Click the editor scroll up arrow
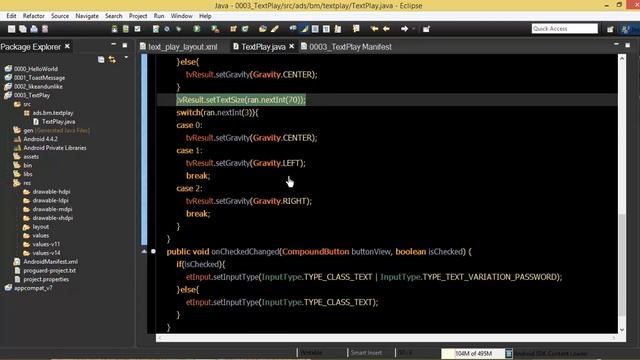This screenshot has height=360, width=640. tap(622, 58)
